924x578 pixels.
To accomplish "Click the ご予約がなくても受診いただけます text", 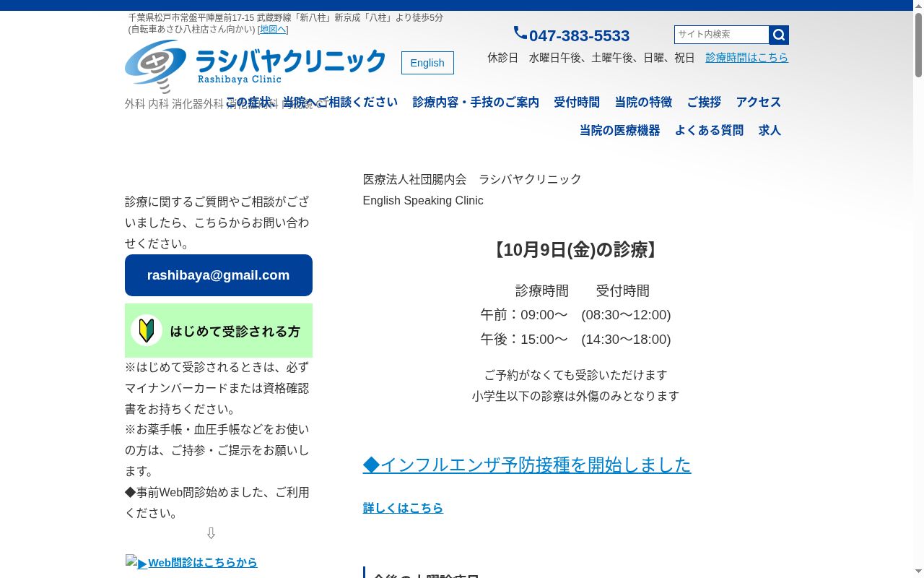I will pyautogui.click(x=576, y=375).
